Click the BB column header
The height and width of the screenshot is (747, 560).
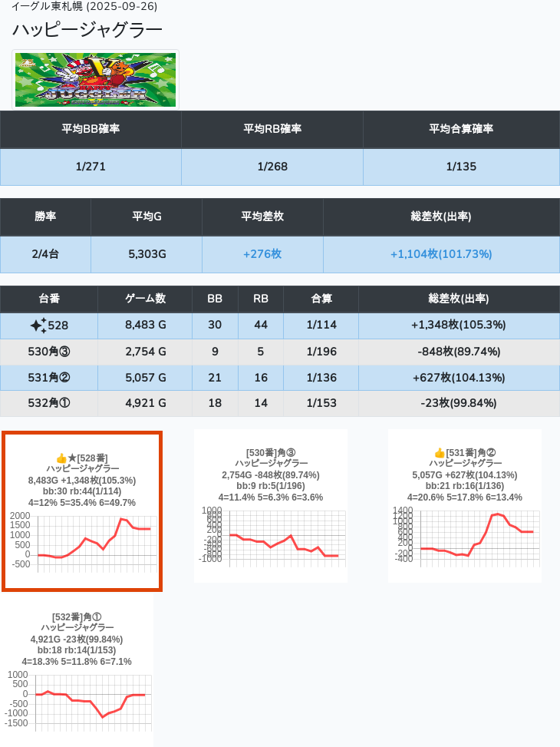(215, 299)
